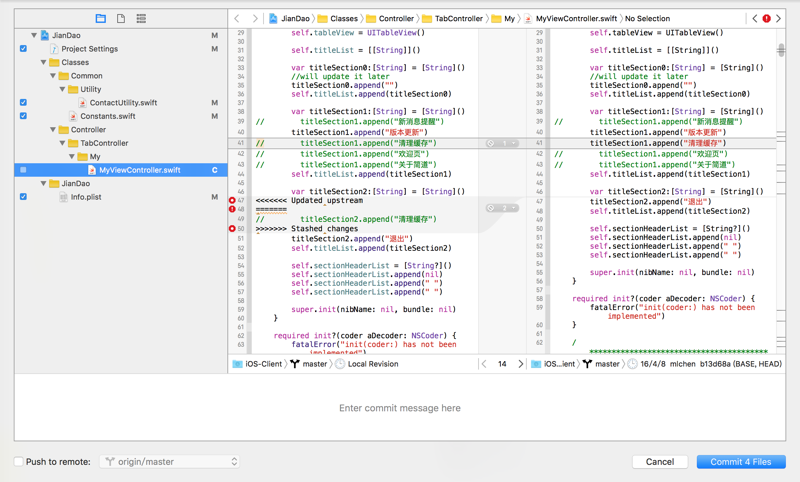Image resolution: width=800 pixels, height=482 pixels.
Task: Collapse the TabController folder
Action: [x=62, y=143]
